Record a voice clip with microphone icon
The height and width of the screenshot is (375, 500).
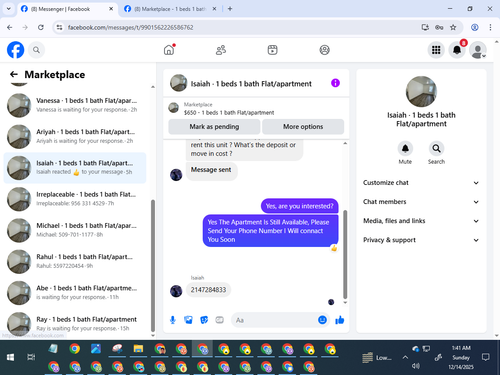(x=173, y=320)
